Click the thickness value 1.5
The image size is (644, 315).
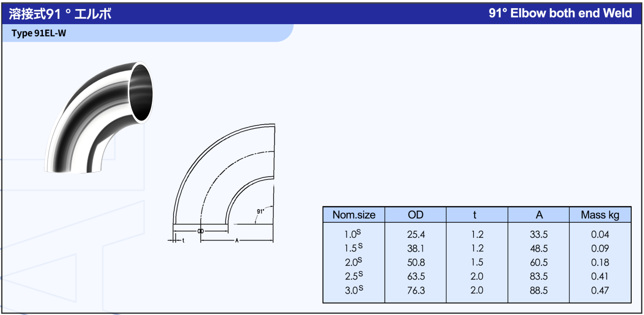(x=477, y=262)
